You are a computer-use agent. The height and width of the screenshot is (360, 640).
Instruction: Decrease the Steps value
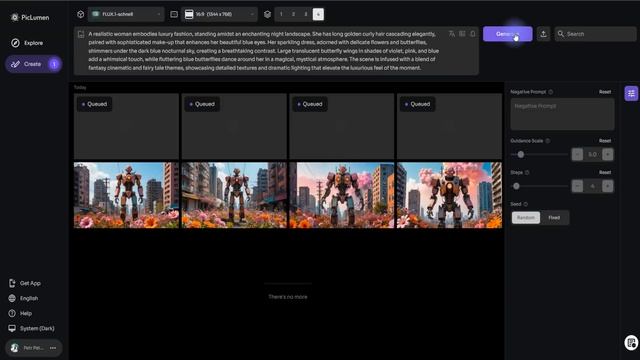click(577, 186)
